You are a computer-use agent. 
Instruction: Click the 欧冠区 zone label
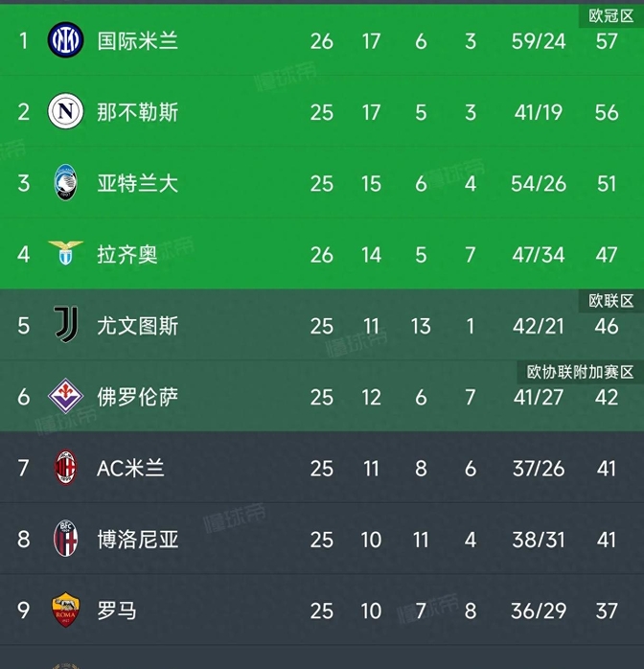(610, 15)
